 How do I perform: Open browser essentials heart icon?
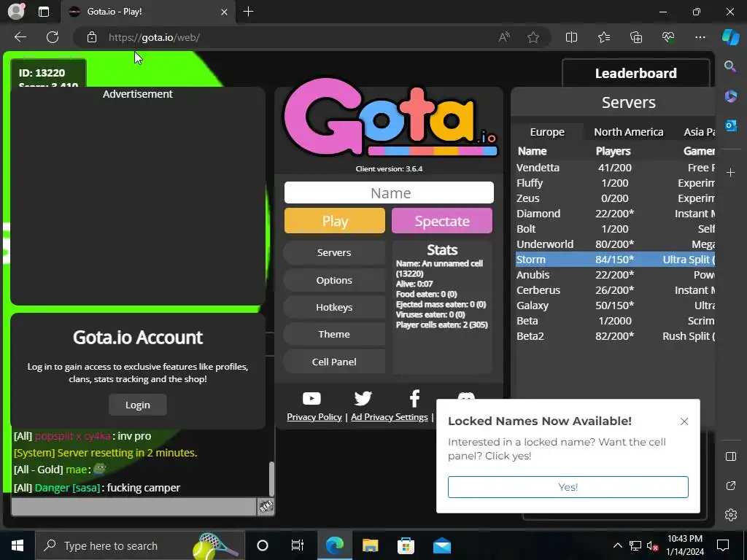[x=668, y=37]
